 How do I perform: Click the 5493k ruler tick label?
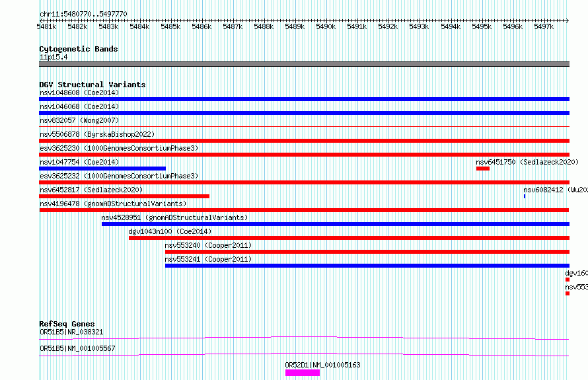[x=419, y=26]
